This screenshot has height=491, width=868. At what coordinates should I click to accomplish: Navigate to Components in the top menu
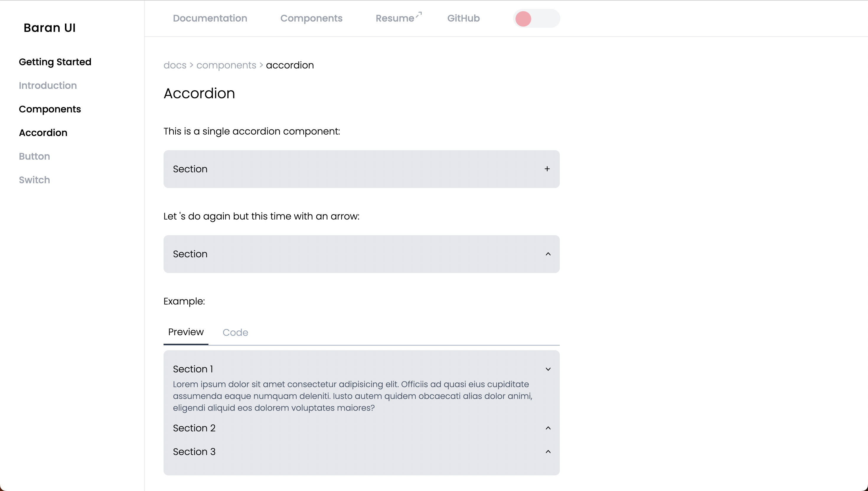[311, 19]
